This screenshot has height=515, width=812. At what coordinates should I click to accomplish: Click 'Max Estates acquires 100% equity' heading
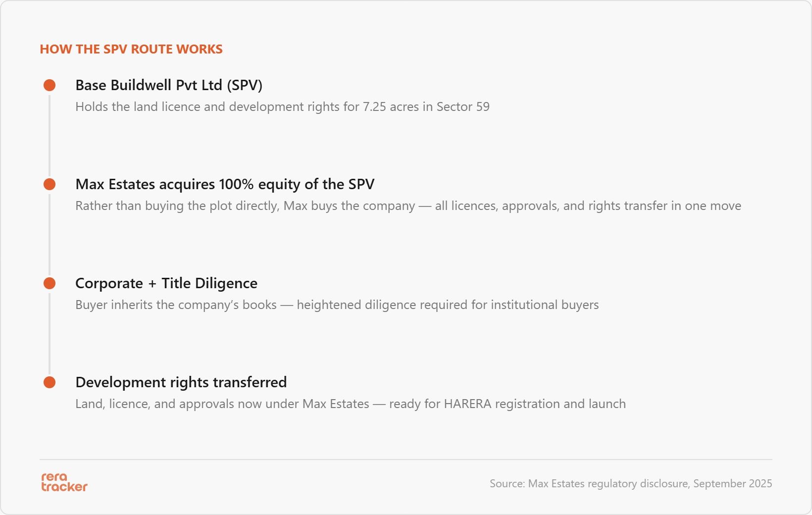(x=225, y=184)
